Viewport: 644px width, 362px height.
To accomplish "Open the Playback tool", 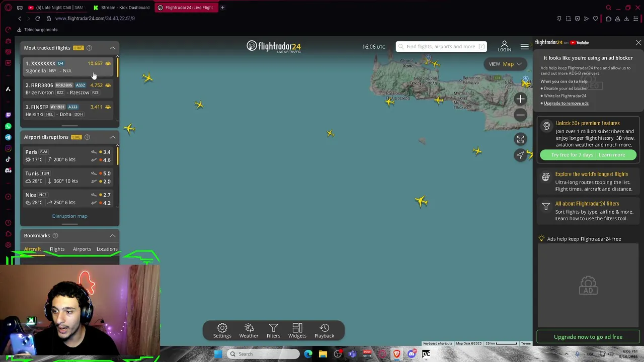I will pyautogui.click(x=324, y=331).
